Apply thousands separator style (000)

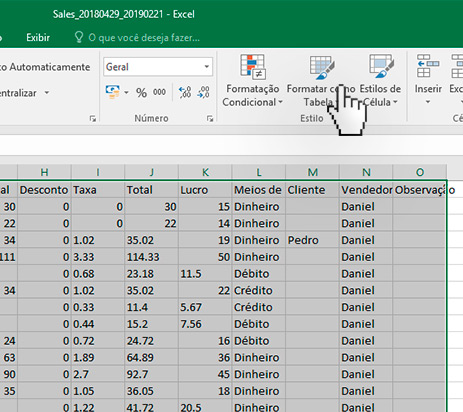[159, 92]
